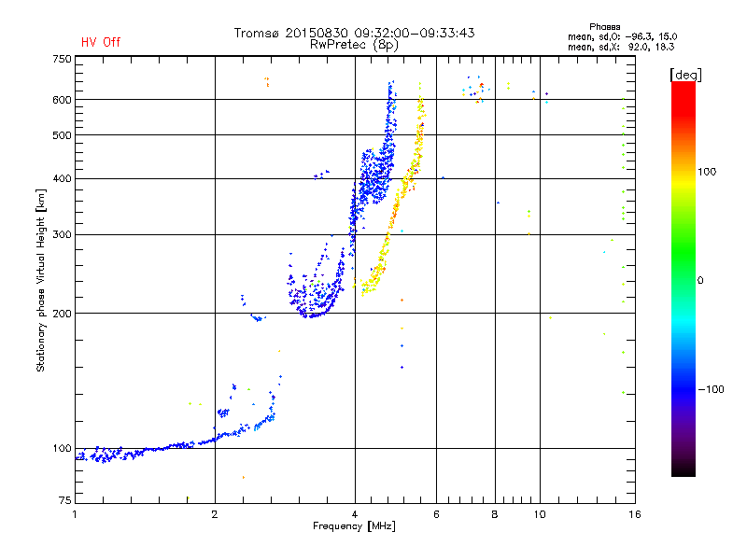The image size is (747, 560).
Task: Click the x-axis tick label '8'
Action: 495,514
